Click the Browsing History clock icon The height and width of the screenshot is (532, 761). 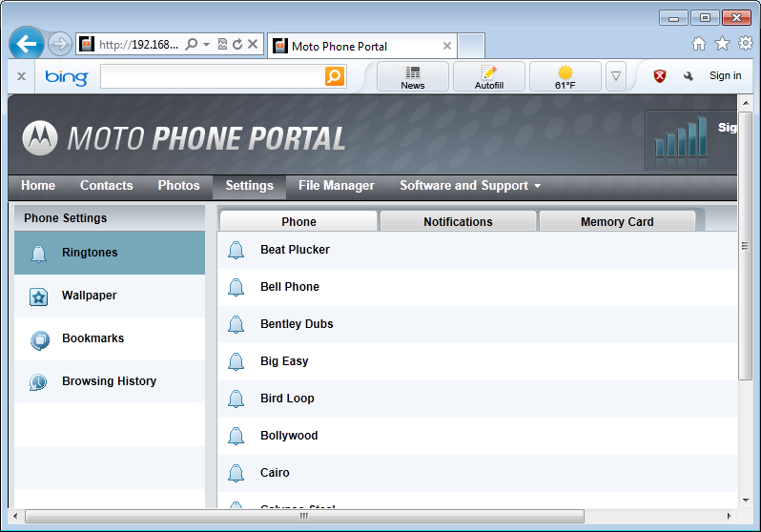pyautogui.click(x=38, y=382)
